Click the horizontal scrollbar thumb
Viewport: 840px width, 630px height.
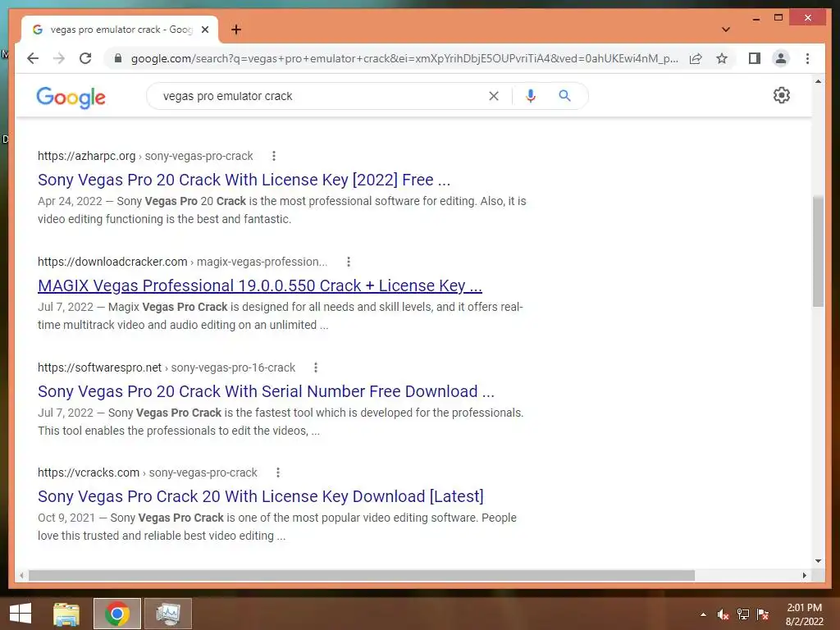362,575
